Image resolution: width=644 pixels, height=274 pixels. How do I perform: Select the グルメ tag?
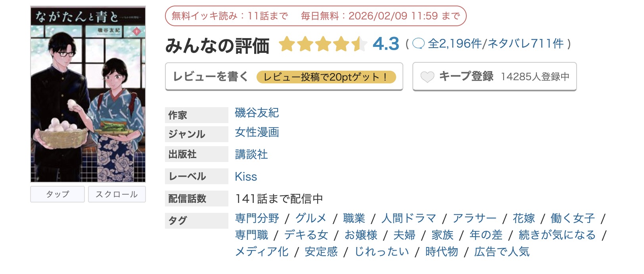[311, 218]
